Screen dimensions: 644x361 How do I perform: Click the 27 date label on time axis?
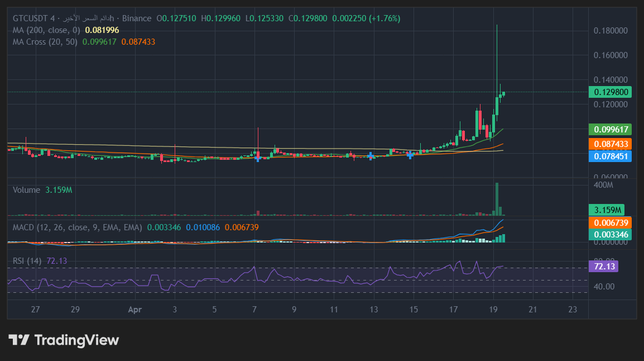(35, 310)
